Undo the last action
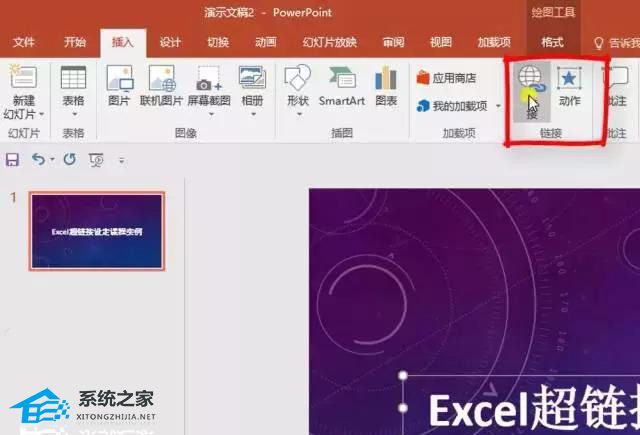The height and width of the screenshot is (435, 640). click(38, 160)
